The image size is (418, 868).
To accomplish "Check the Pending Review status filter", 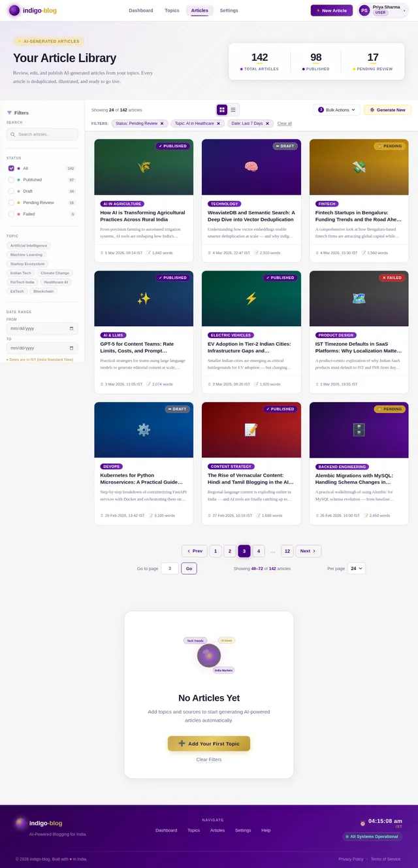I will (x=11, y=203).
